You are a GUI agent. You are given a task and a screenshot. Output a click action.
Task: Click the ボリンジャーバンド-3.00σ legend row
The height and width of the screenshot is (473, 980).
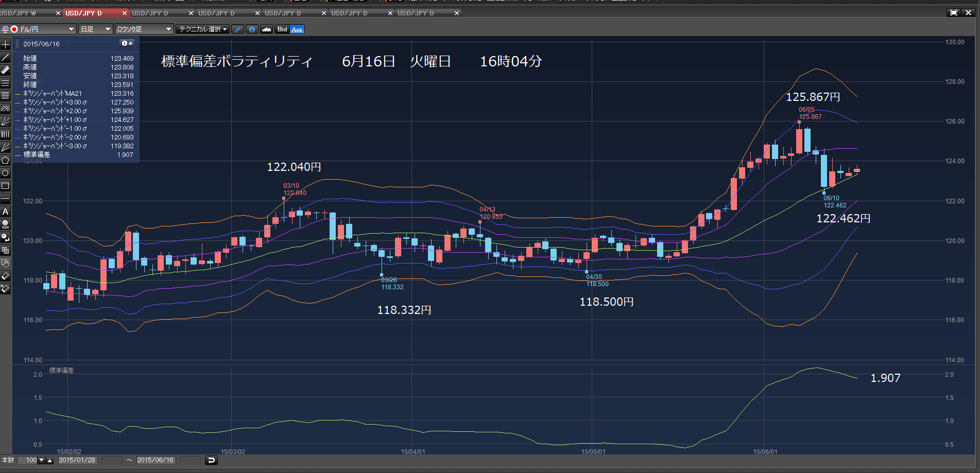[75, 146]
